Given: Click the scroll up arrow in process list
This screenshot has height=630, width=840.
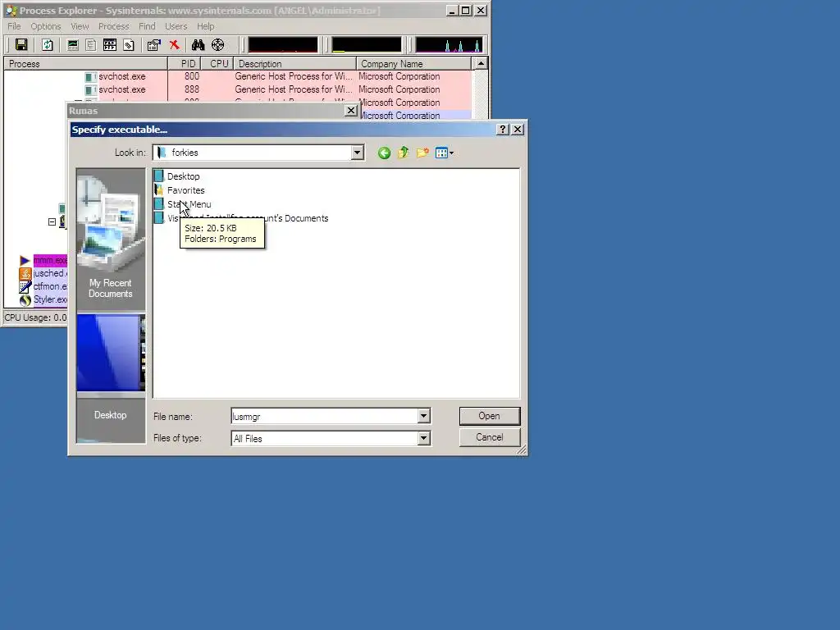Looking at the screenshot, I should click(481, 64).
